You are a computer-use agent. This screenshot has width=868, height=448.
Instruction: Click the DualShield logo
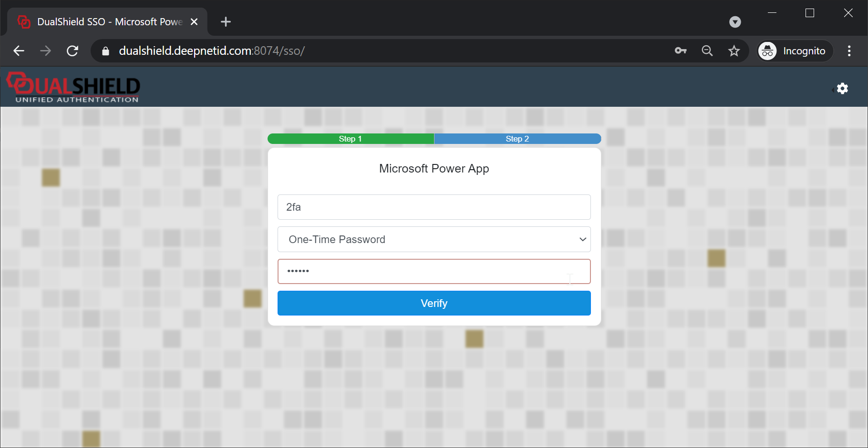point(73,87)
